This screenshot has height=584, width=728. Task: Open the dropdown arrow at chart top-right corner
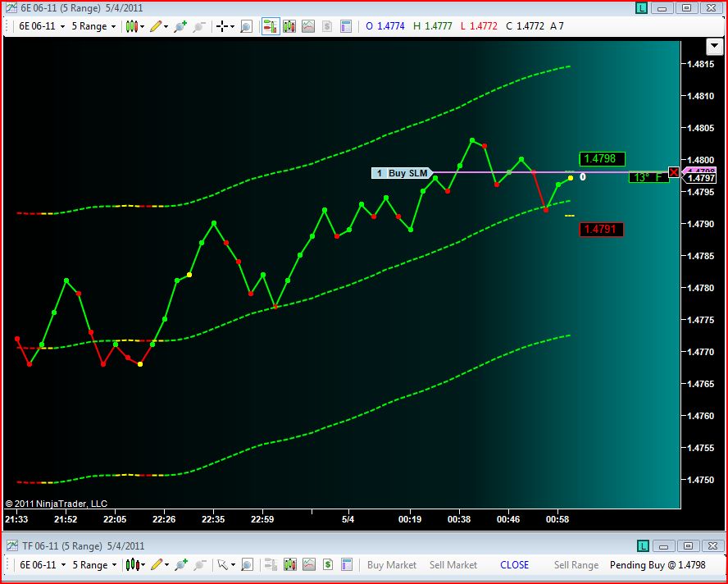click(x=714, y=47)
